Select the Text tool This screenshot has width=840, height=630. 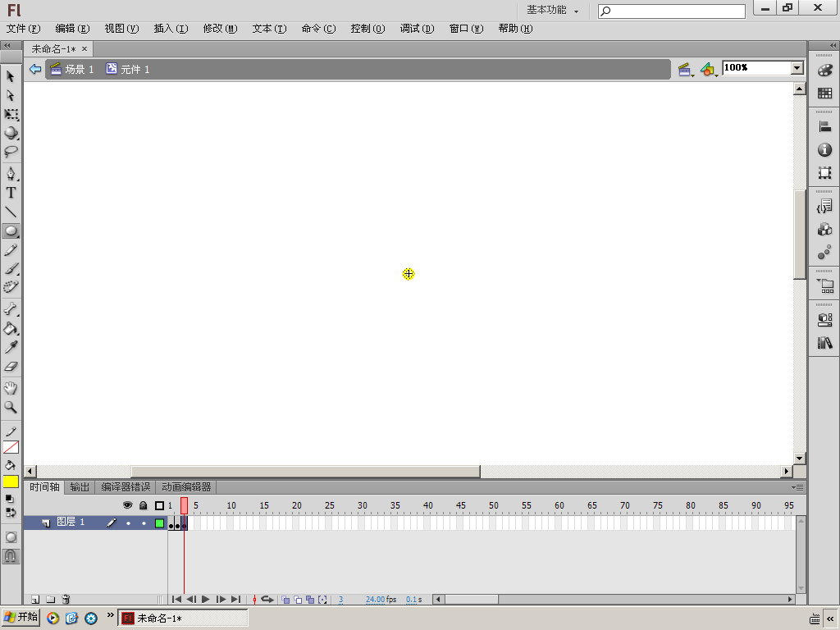pos(11,193)
